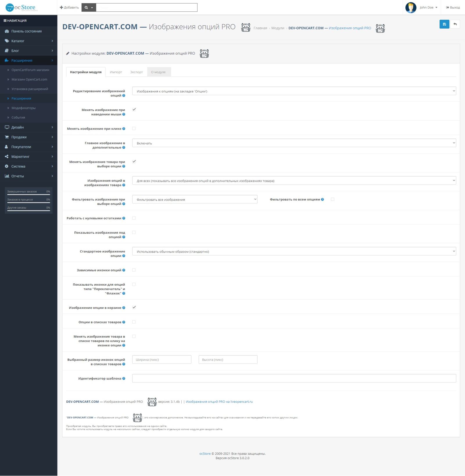465x476 pixels.
Task: Click help icon for Идентификатор шаблона
Action: pyautogui.click(x=124, y=379)
